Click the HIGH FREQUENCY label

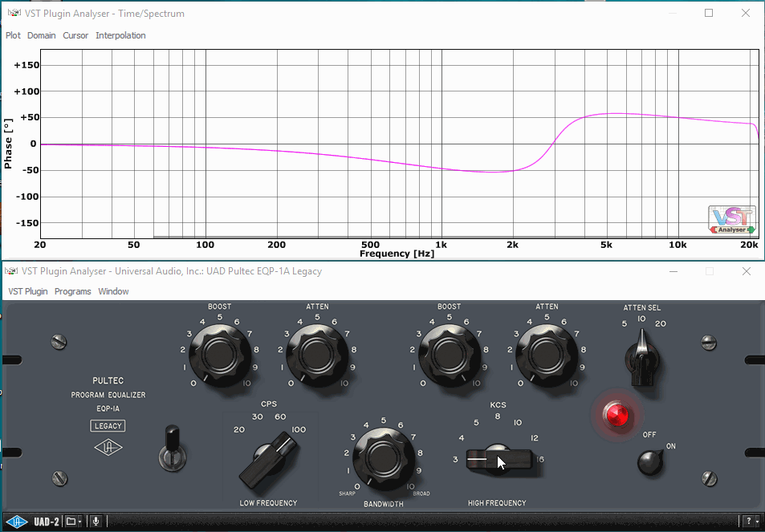point(497,503)
